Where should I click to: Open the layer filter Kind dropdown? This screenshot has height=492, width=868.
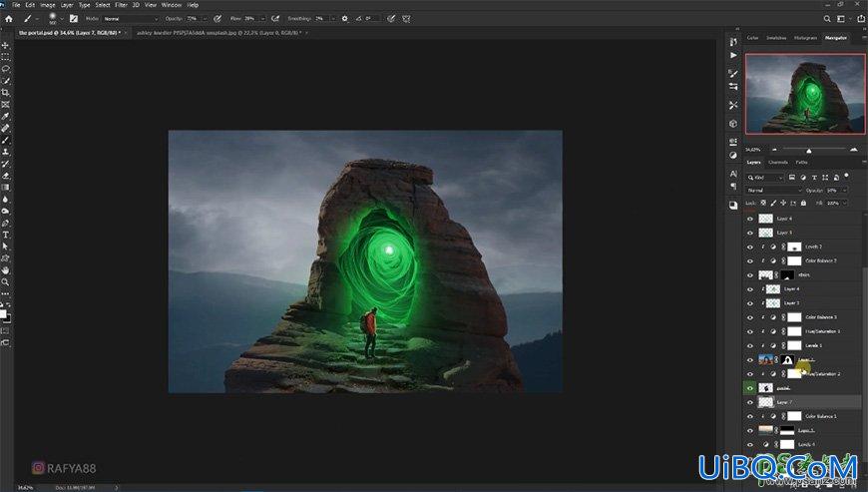[765, 177]
